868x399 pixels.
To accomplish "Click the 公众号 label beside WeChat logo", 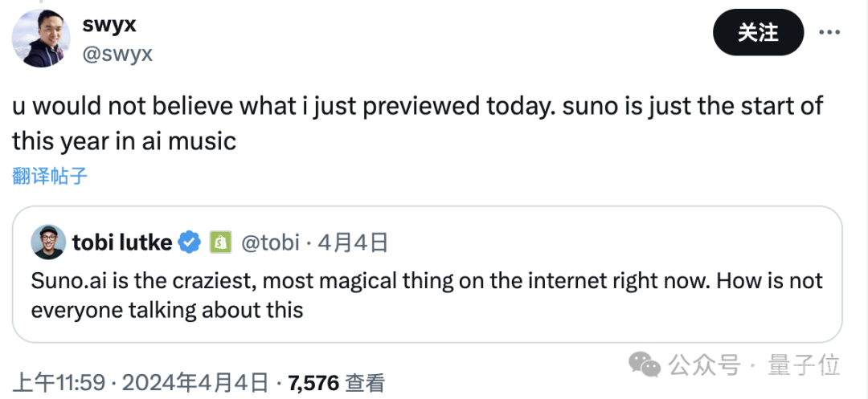I will 704,365.
